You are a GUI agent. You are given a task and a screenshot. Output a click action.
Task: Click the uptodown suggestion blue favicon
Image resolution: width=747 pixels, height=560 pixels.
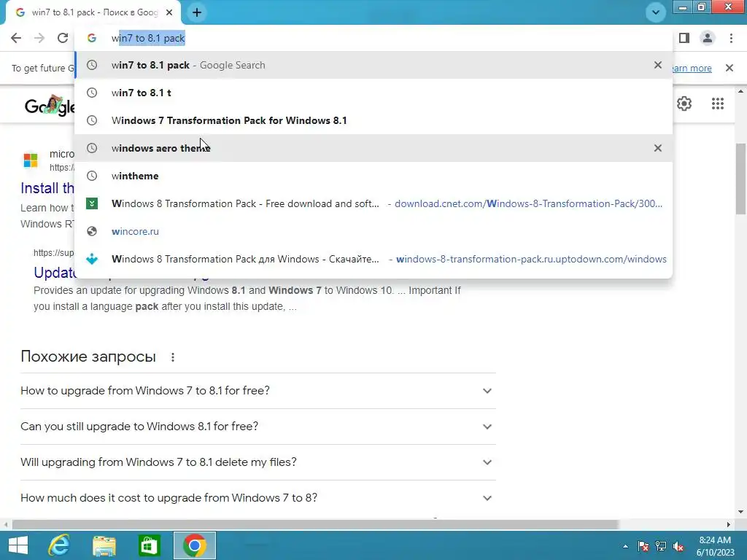click(91, 259)
